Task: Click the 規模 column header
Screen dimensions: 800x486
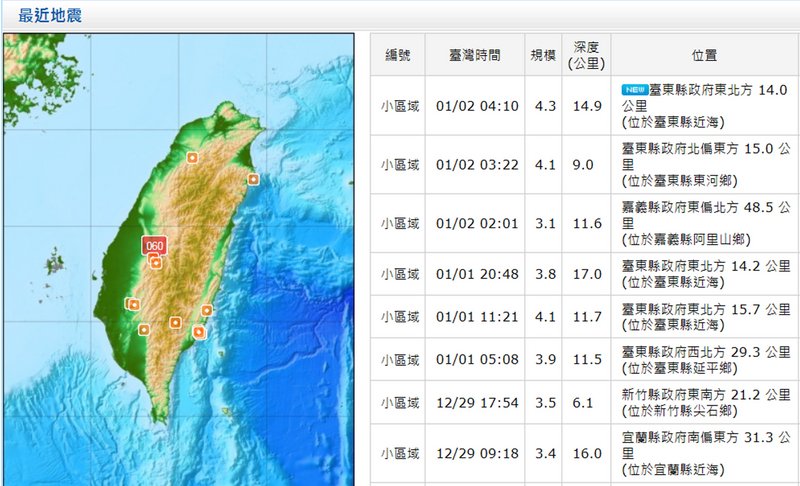Action: (x=543, y=55)
